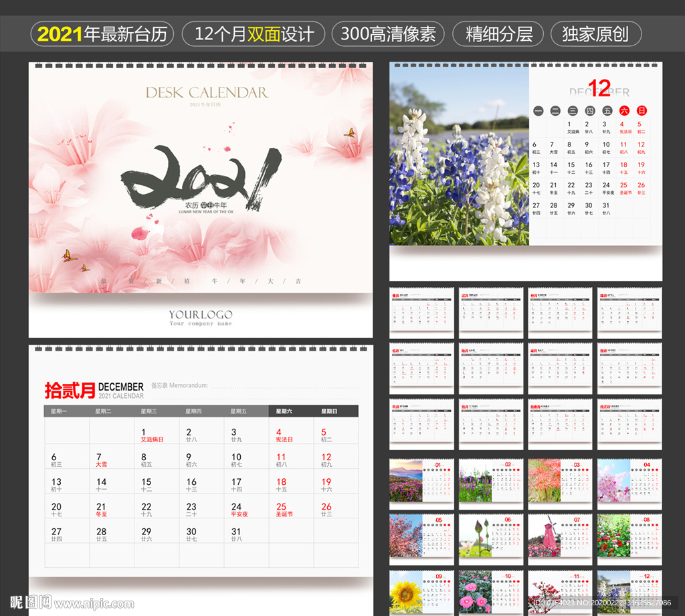Open the 08 red flowers thumbnail
685x616 pixels.
point(629,539)
